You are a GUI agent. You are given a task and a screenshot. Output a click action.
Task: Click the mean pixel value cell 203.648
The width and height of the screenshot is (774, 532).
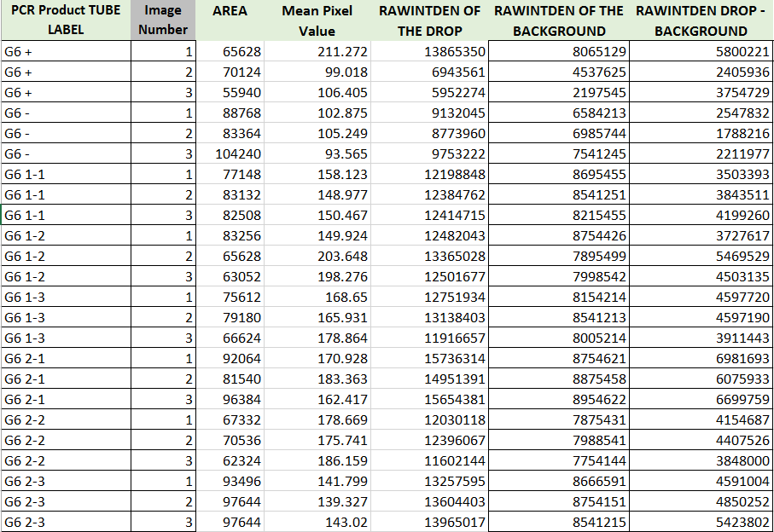point(317,256)
